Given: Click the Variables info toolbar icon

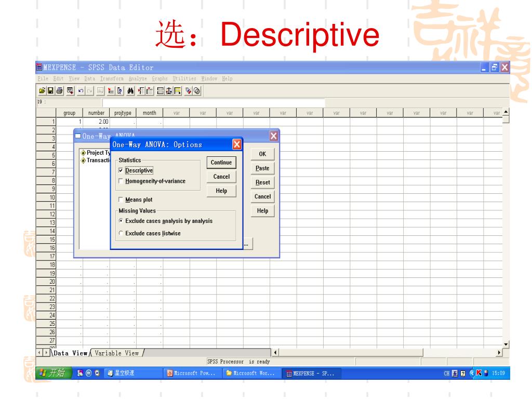Looking at the screenshot, I should point(119,91).
